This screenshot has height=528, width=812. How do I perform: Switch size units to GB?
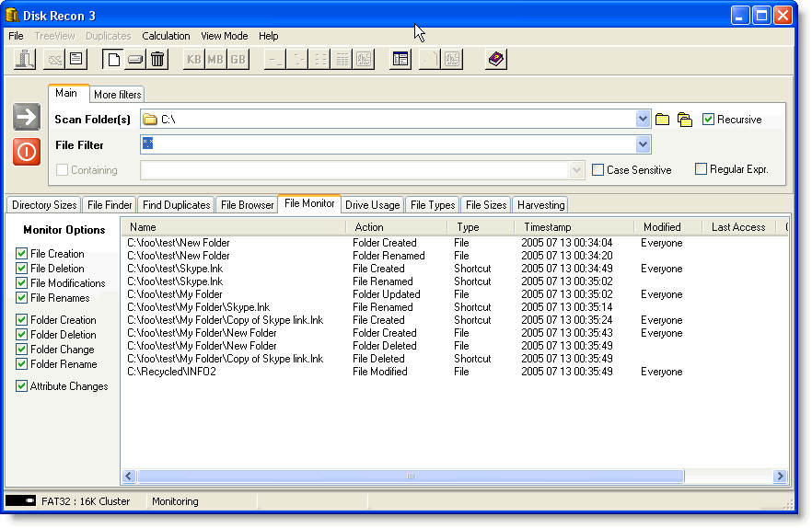(238, 59)
